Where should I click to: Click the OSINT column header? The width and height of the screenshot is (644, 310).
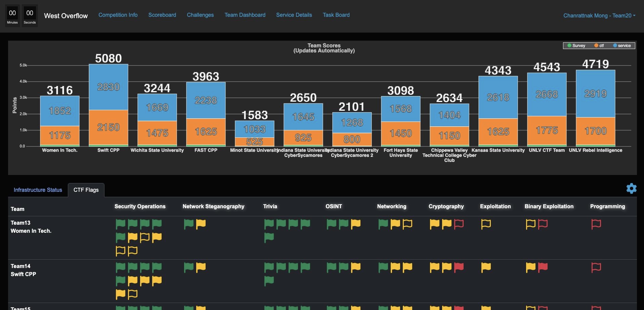(334, 206)
